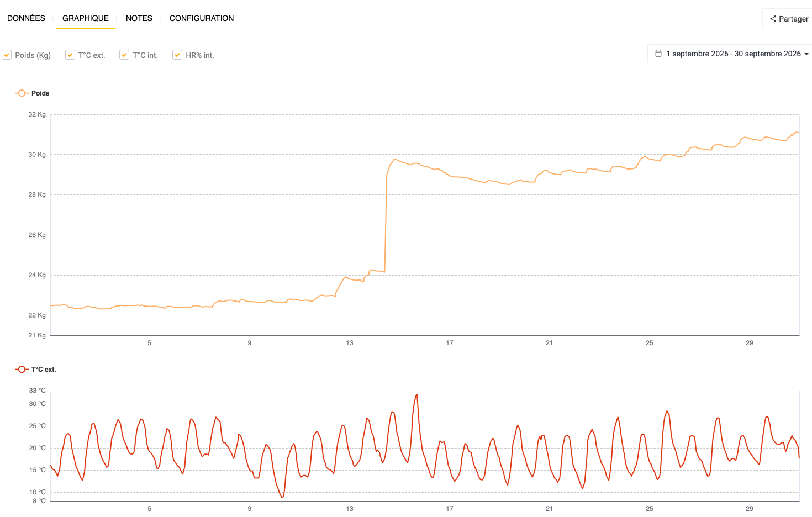Click the share icon next to Partager

click(773, 19)
